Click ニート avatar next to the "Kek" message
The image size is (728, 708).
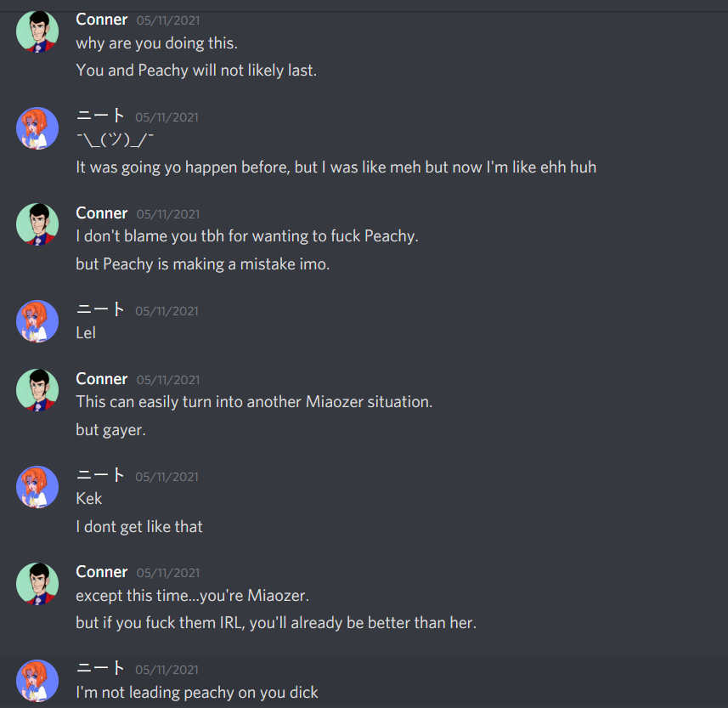point(37,487)
